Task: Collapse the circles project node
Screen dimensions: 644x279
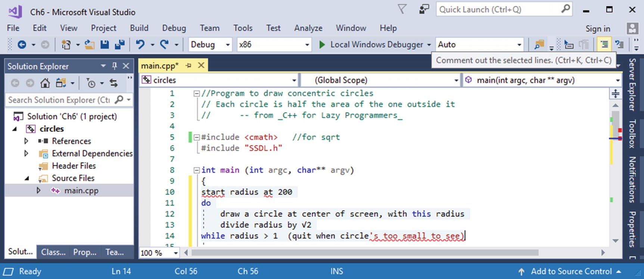Action: (x=15, y=129)
